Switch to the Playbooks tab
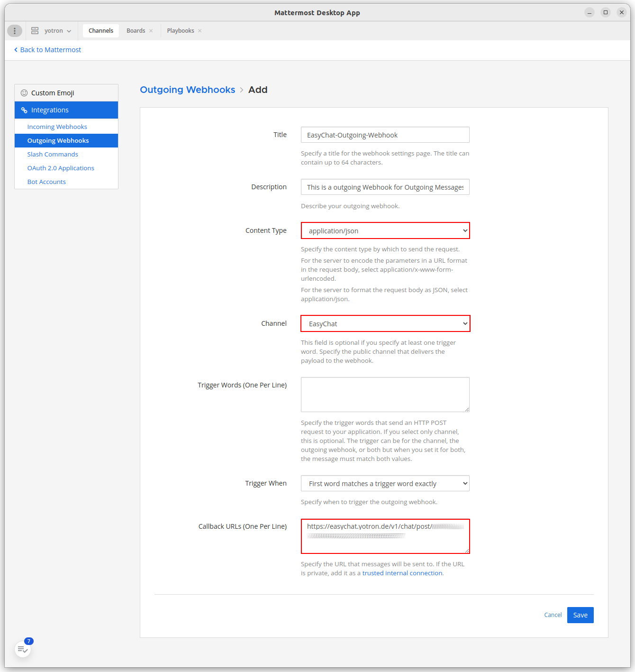 click(181, 31)
